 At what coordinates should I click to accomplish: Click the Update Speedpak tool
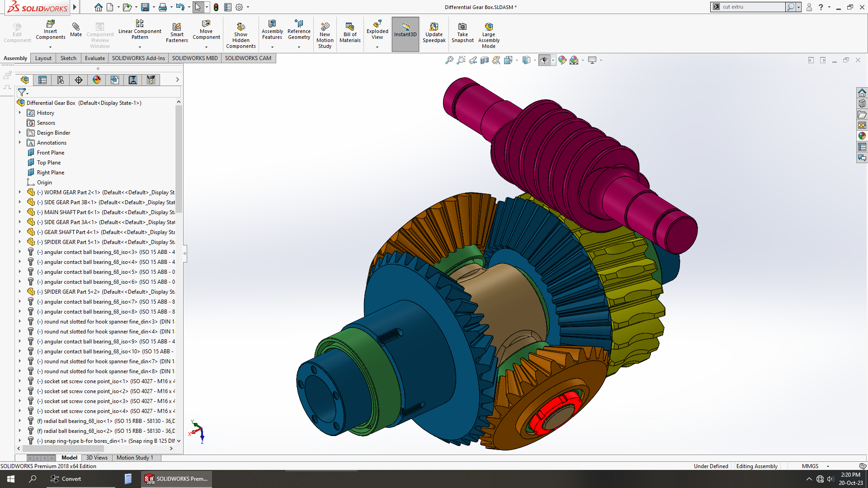(x=434, y=33)
